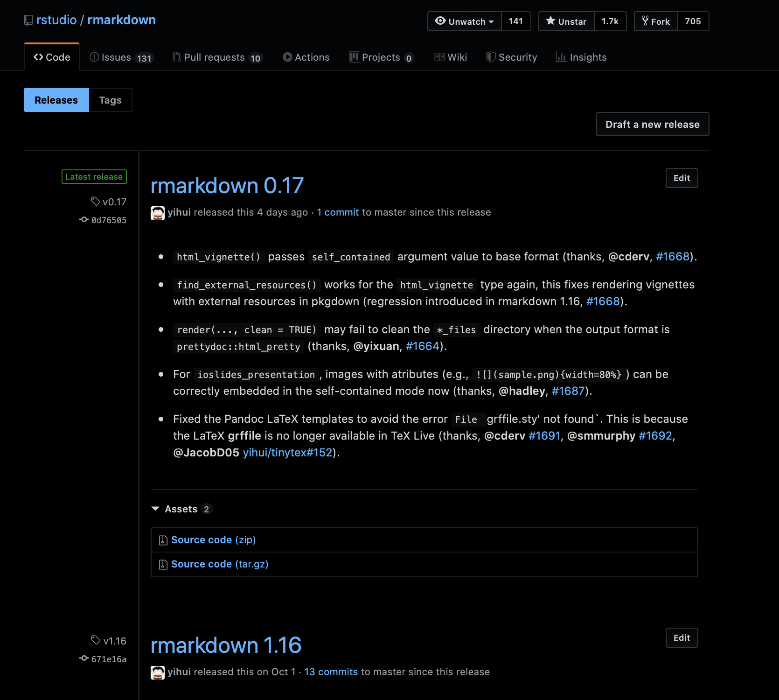
Task: Click yihui's avatar thumbnail
Action: coord(158,213)
